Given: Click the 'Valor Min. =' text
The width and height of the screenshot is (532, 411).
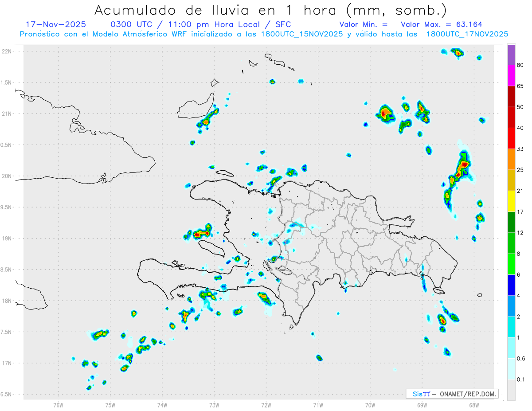Looking at the screenshot, I should pyautogui.click(x=364, y=24).
